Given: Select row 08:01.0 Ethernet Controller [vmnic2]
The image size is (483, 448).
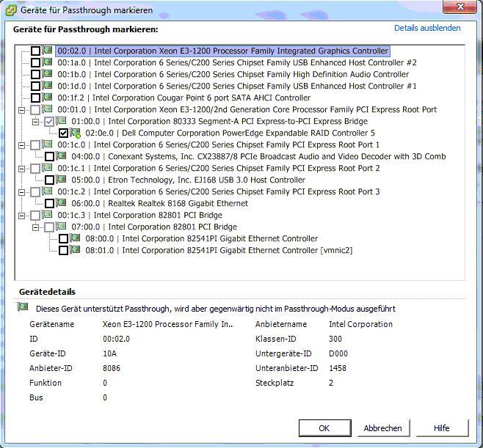Looking at the screenshot, I should click(x=219, y=251).
